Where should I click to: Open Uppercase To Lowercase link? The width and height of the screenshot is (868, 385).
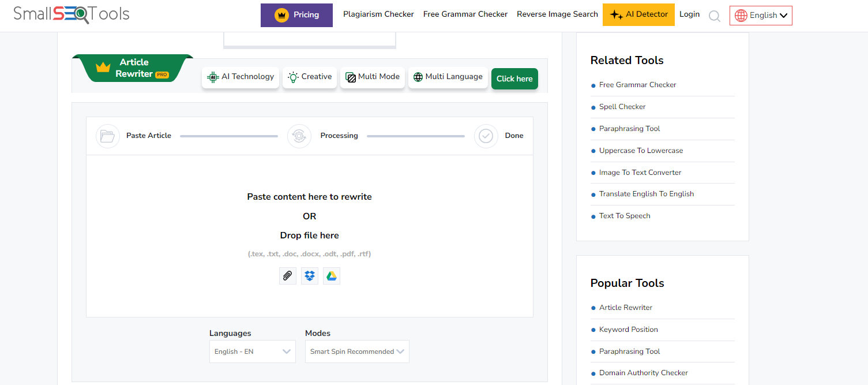tap(641, 151)
